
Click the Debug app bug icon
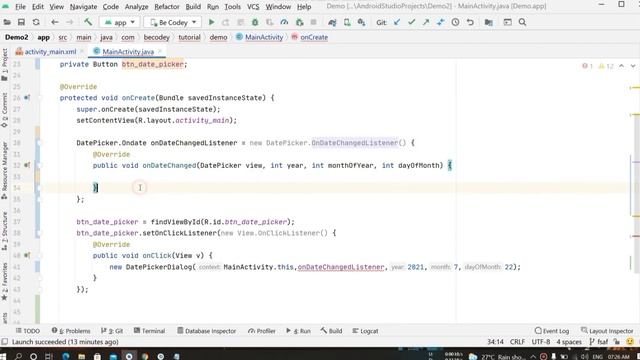(255, 22)
